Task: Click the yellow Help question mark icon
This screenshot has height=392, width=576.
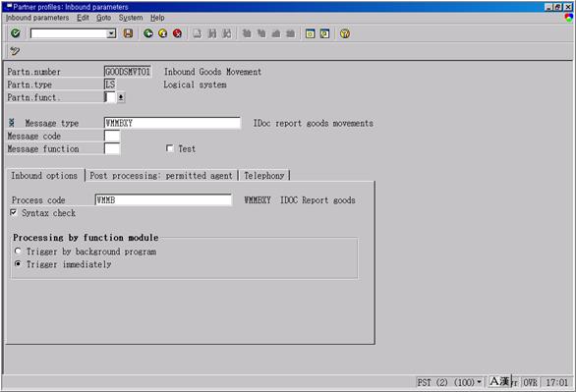Action: point(345,33)
